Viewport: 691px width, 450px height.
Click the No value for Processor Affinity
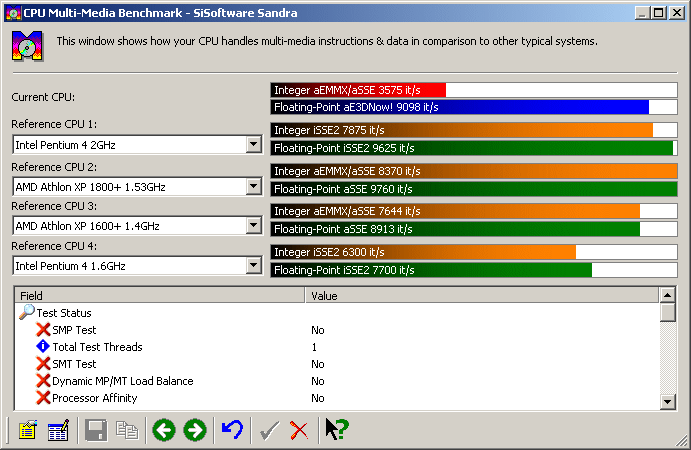(318, 398)
